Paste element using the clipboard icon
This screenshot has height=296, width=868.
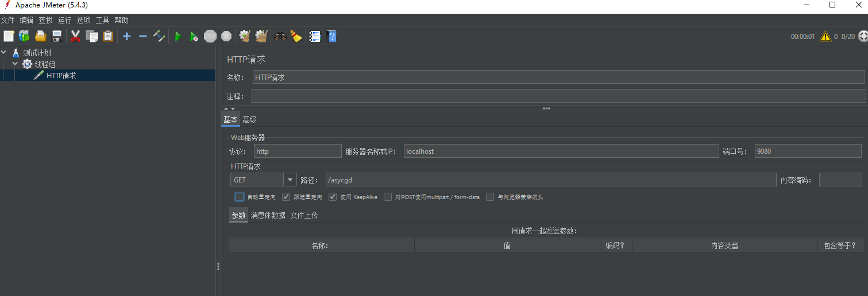click(x=108, y=36)
